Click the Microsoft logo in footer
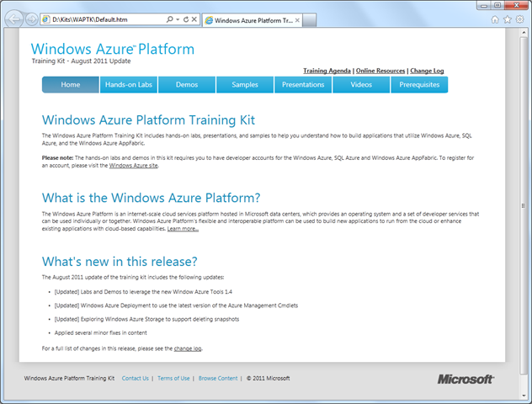The width and height of the screenshot is (532, 404). tap(465, 380)
